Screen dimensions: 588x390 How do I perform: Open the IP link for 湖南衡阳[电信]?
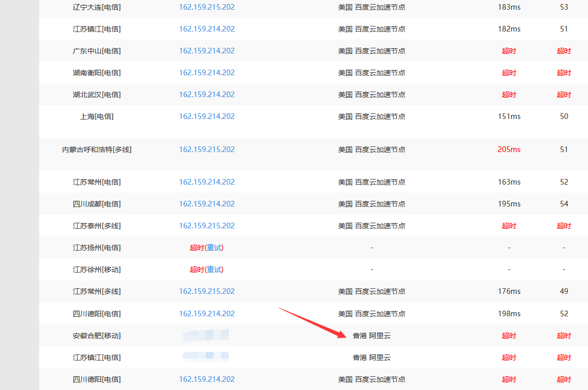click(206, 73)
